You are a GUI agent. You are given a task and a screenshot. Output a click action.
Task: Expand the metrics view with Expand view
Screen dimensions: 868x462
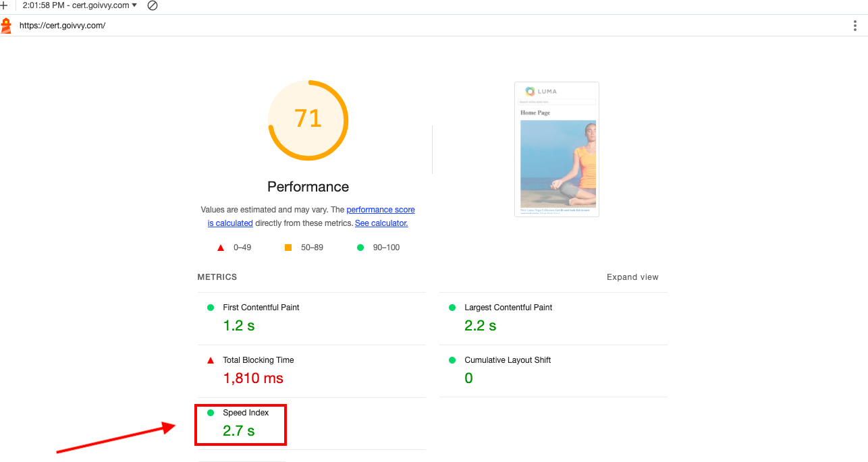pos(632,277)
